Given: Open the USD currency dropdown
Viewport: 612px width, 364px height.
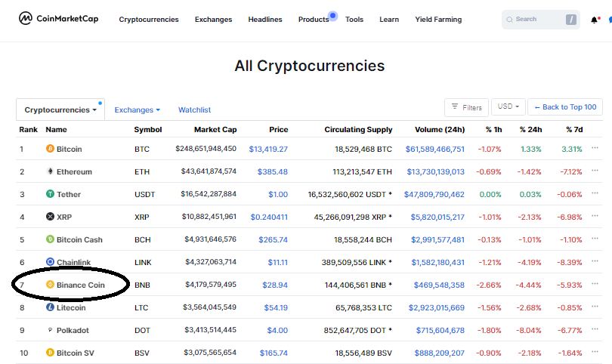Looking at the screenshot, I should tap(508, 106).
